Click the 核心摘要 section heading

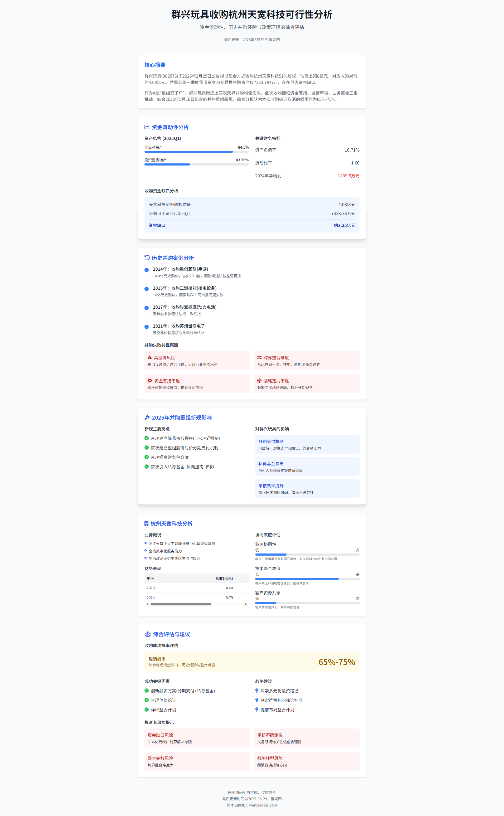pos(155,65)
